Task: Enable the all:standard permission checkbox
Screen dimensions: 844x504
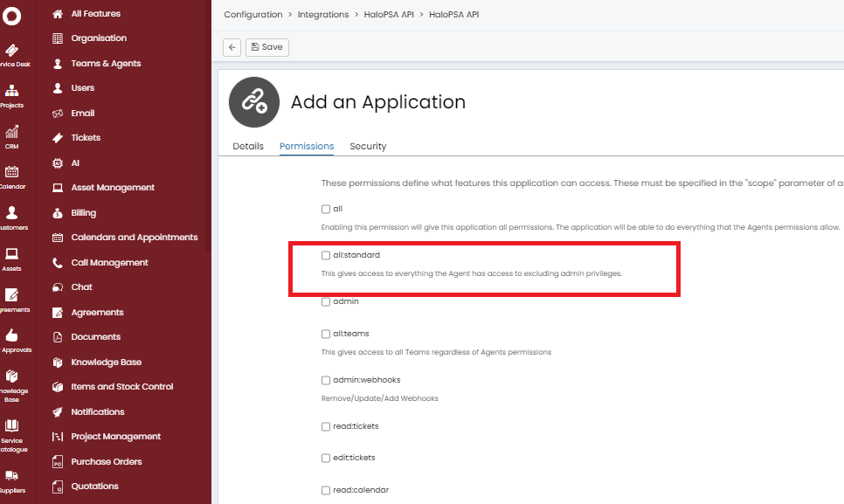Action: coord(326,256)
